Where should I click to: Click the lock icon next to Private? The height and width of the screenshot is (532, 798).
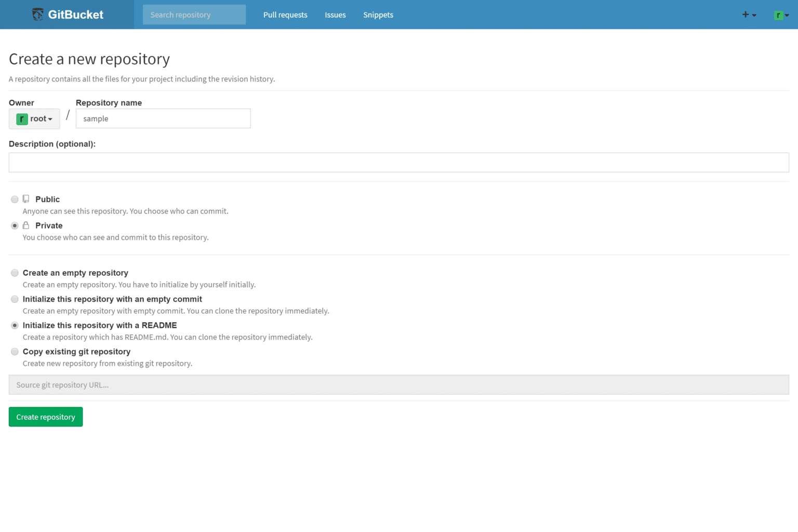coord(26,225)
